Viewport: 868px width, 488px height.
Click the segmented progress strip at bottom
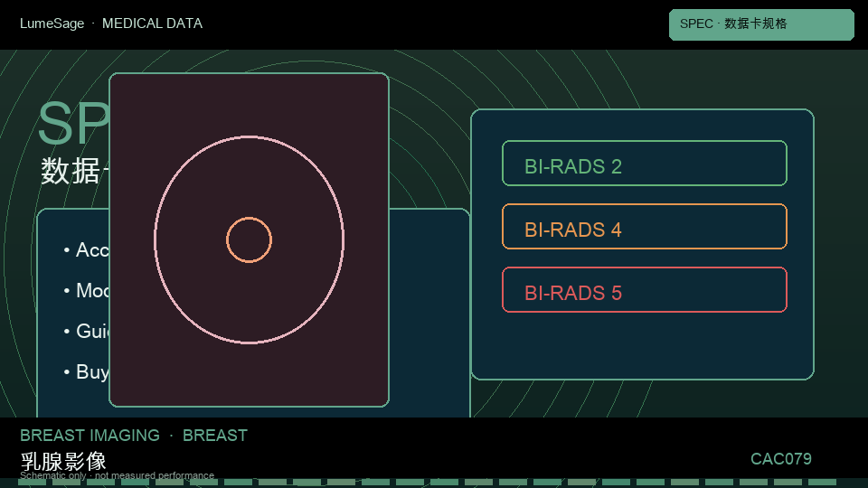tap(428, 483)
